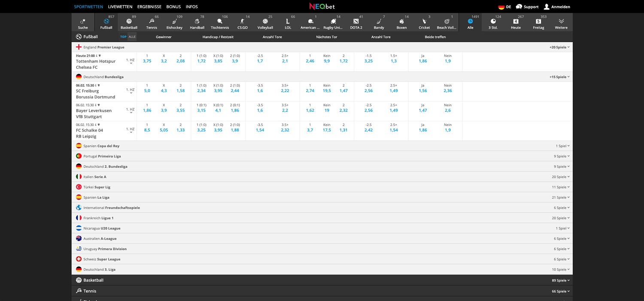644x301 pixels.
Task: Expand Spanien La Liga row
Action: 322,197
